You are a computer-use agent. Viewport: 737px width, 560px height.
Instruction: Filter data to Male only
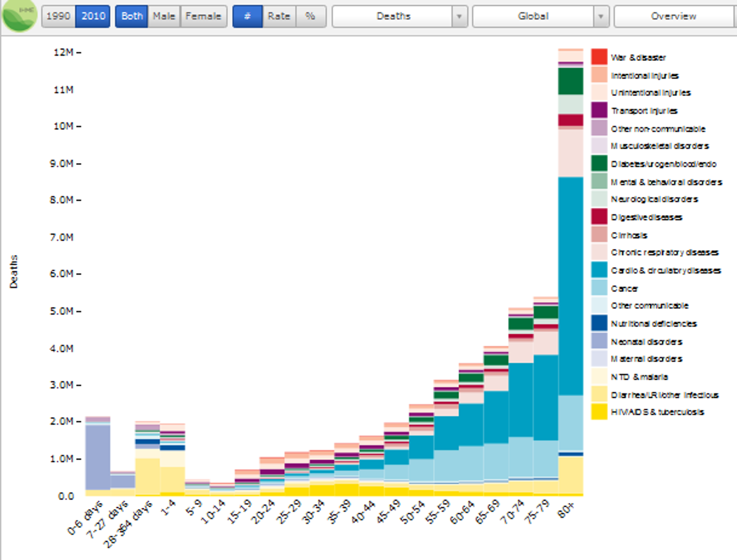tap(164, 16)
